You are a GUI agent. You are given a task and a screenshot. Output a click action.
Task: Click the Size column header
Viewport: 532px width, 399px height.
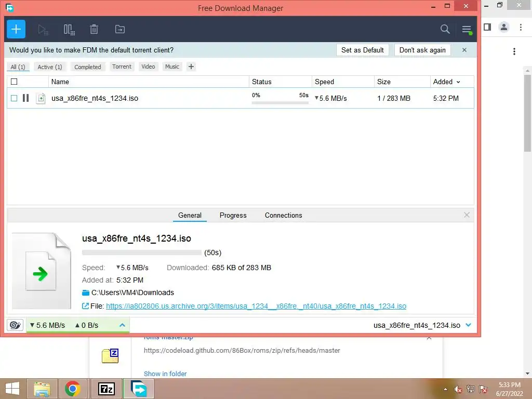(x=402, y=82)
